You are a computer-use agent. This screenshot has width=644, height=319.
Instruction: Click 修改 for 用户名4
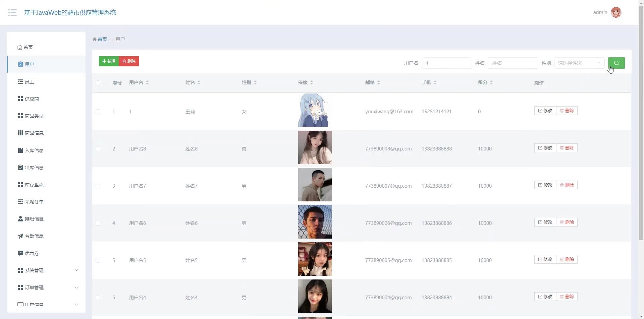pos(545,297)
